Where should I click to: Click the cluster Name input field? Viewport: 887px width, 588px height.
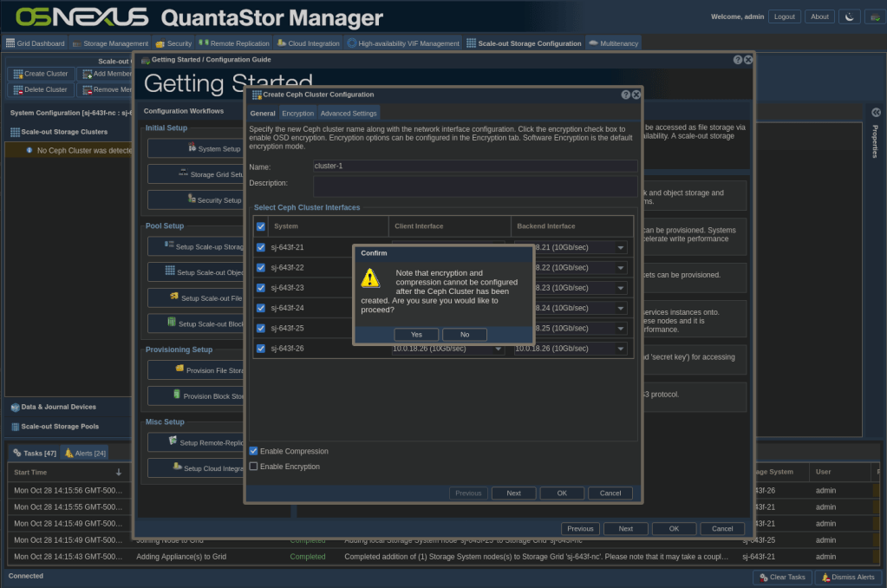(x=474, y=166)
